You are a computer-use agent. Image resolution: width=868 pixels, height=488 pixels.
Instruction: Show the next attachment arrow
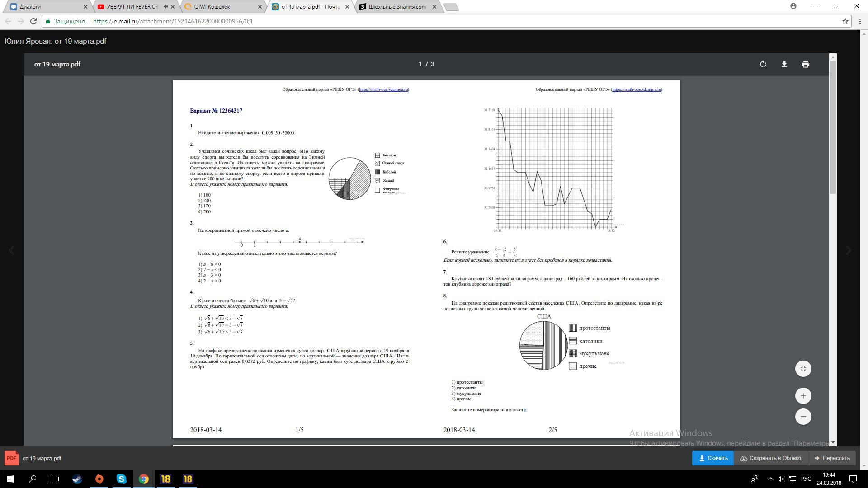point(849,250)
